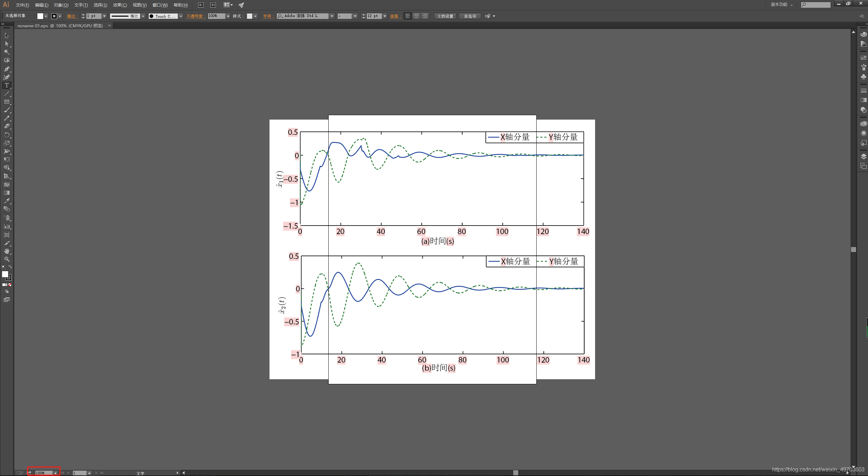This screenshot has width=868, height=476.
Task: Click the Line Segment tool
Action: coord(7,94)
